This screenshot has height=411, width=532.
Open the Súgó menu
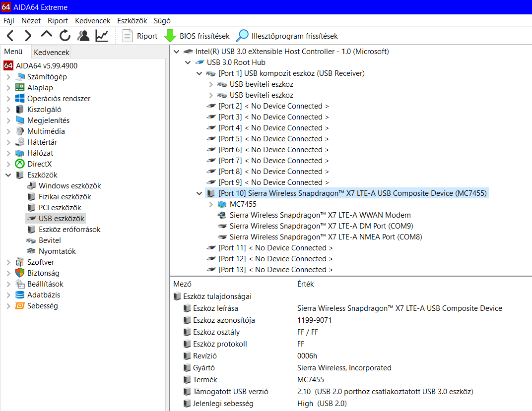(162, 21)
